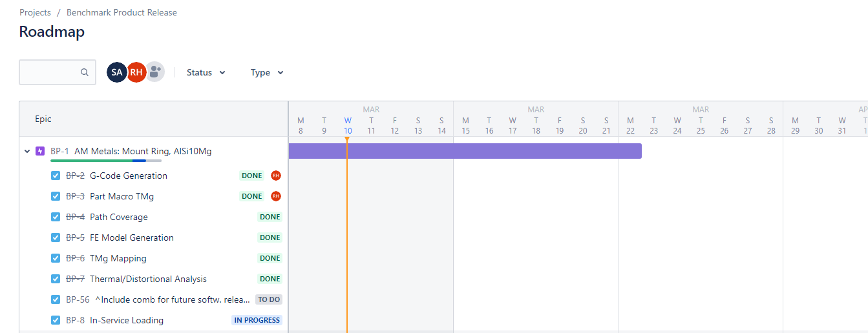Open the G-Code Generation issue
The height and width of the screenshot is (333, 868).
click(x=129, y=176)
